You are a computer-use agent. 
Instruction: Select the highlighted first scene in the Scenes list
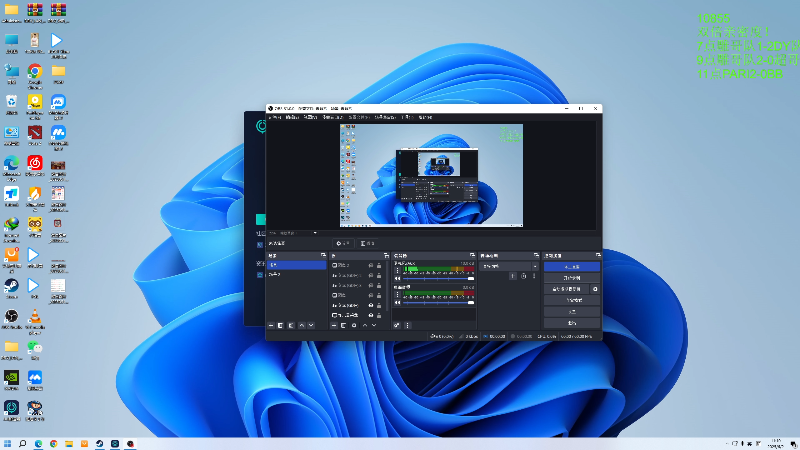tap(296, 265)
